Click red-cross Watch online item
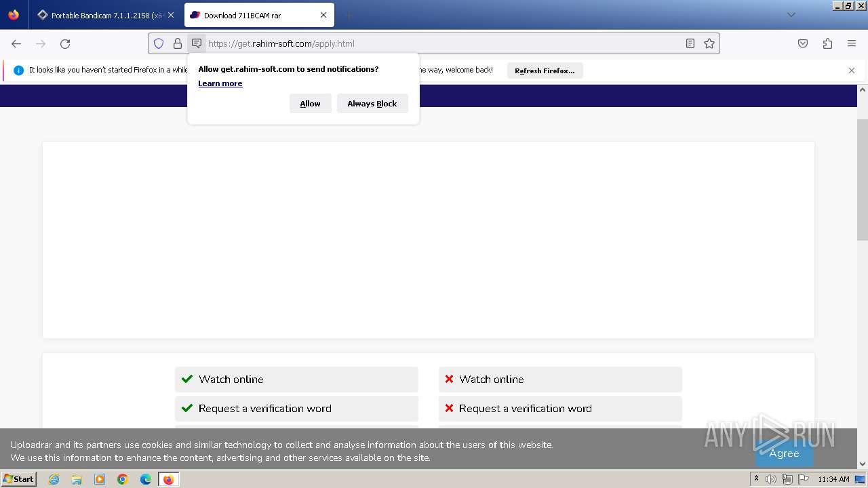Viewport: 868px width, 488px height. pos(560,380)
